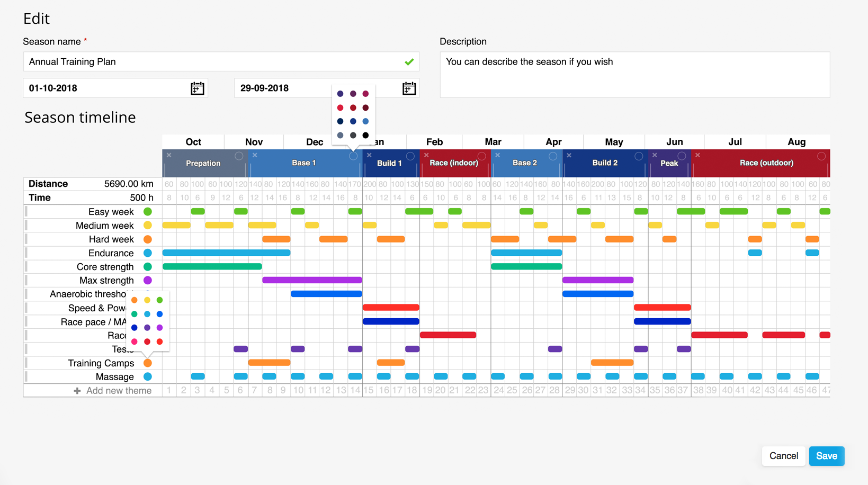This screenshot has height=485, width=868.
Task: Click the Season name input field
Action: pyautogui.click(x=212, y=62)
